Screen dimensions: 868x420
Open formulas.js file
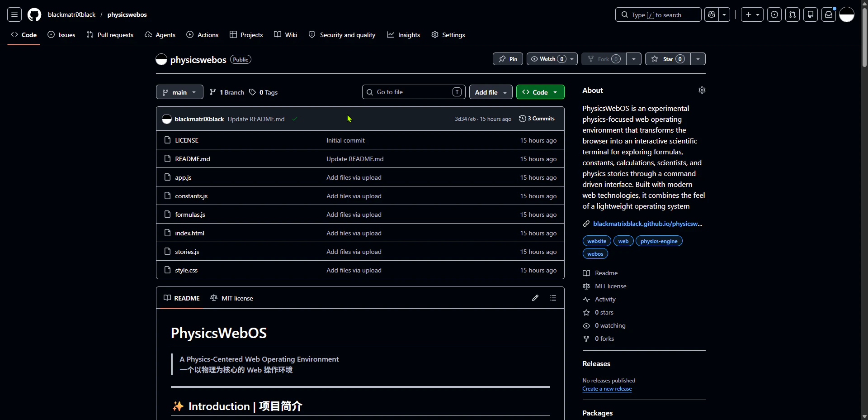190,215
